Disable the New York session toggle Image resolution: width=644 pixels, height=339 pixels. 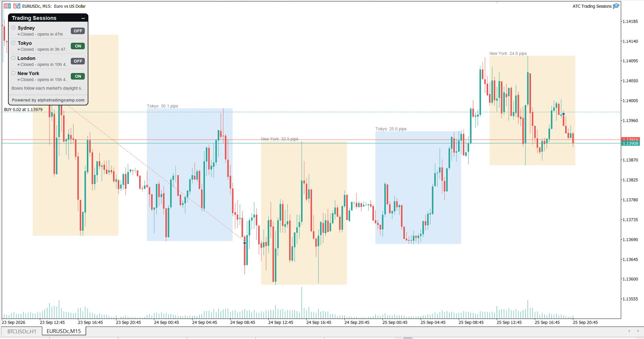click(78, 76)
